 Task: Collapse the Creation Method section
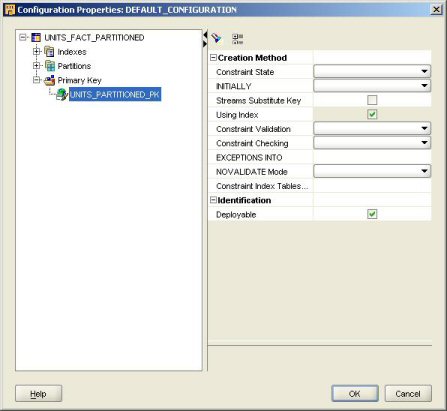pos(213,58)
